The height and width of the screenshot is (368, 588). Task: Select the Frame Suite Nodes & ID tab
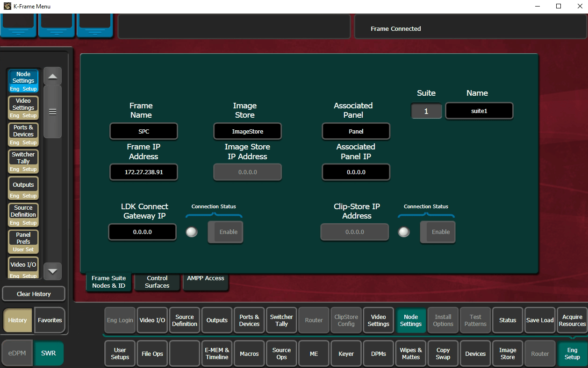tap(108, 282)
